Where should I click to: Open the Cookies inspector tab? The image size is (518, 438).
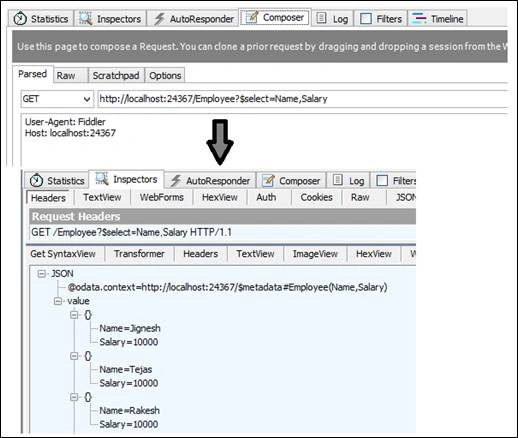[x=316, y=197]
